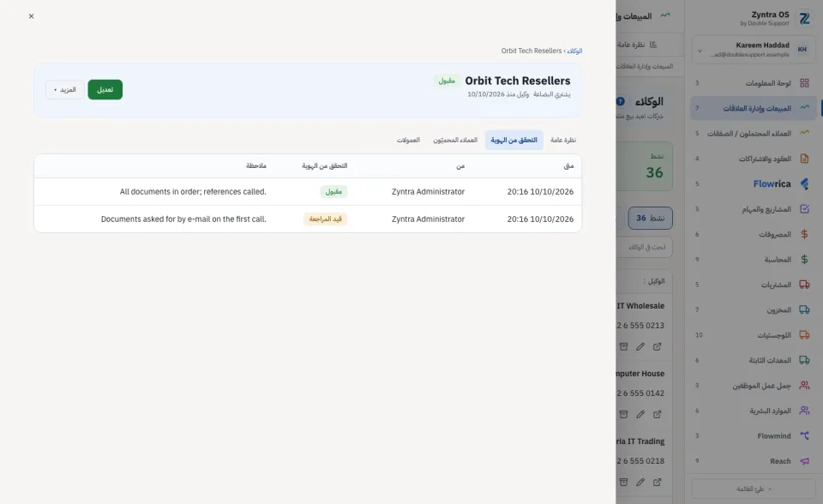Click the Reach megaphone icon

point(804,461)
